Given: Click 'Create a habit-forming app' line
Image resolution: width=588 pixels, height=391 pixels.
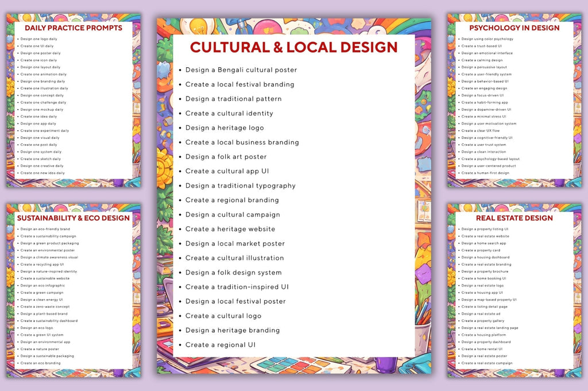Looking at the screenshot, I should click(485, 102).
